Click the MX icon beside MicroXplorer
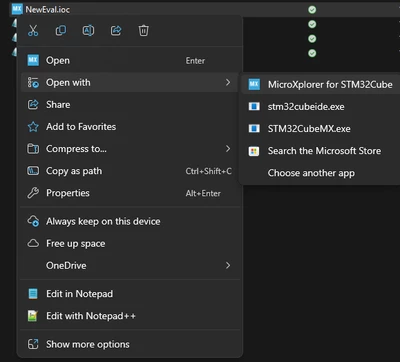Image resolution: width=400 pixels, height=362 pixels. [254, 85]
